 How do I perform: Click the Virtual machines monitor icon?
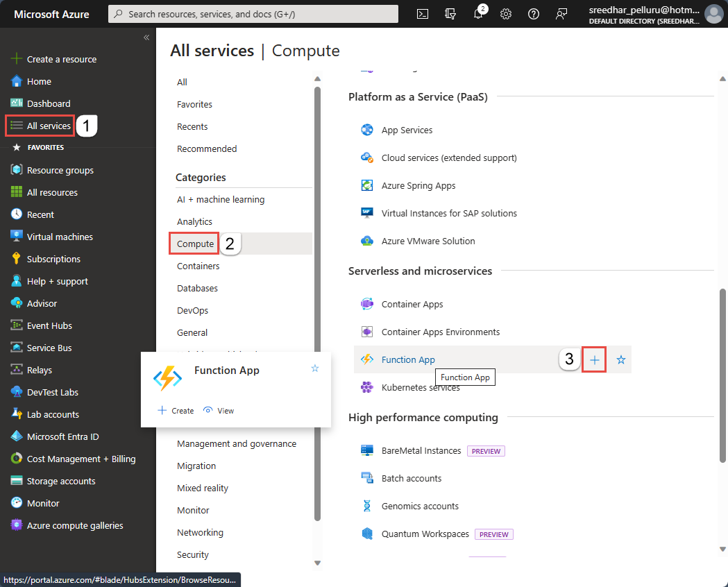coord(16,236)
